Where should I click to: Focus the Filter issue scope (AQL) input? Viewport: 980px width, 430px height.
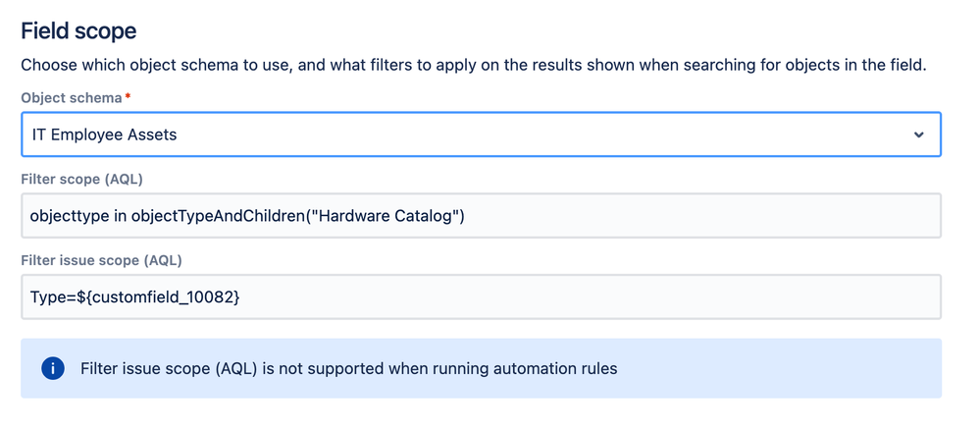(589, 296)
